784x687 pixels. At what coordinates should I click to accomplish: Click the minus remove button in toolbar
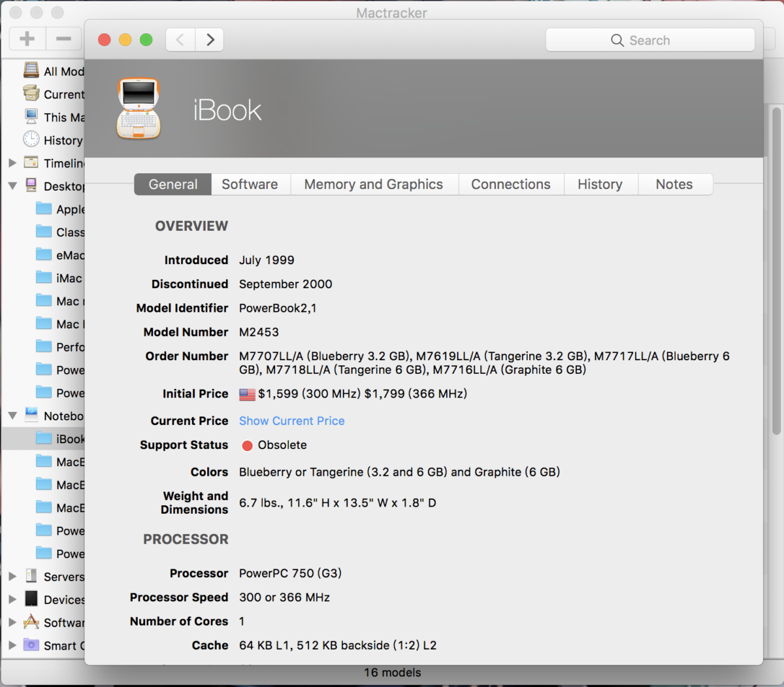63,39
